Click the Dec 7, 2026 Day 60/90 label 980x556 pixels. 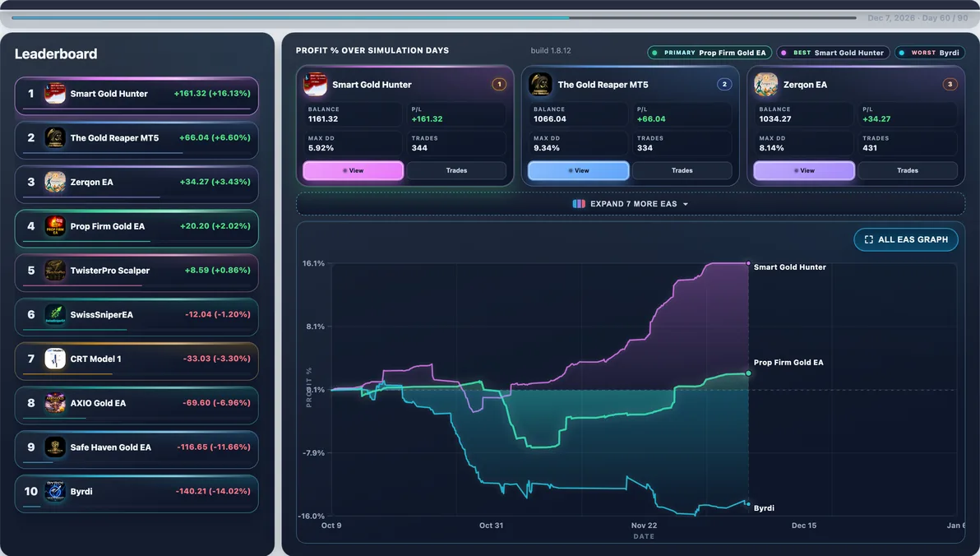(918, 18)
